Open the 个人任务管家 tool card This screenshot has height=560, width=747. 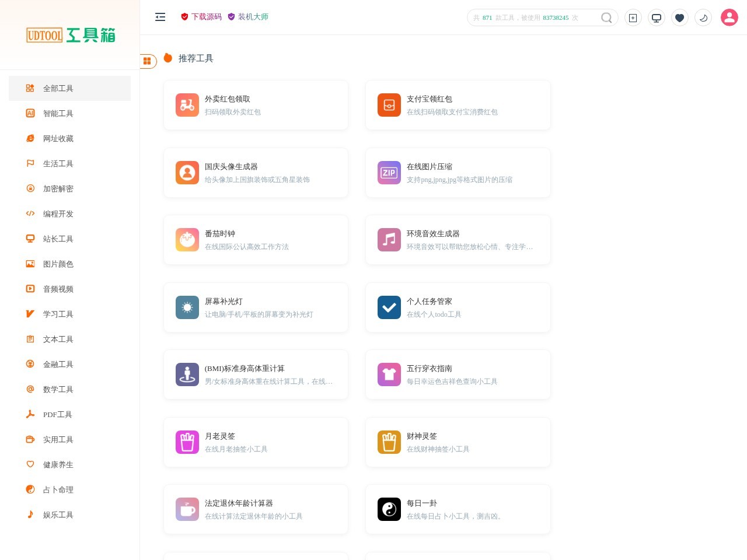458,307
